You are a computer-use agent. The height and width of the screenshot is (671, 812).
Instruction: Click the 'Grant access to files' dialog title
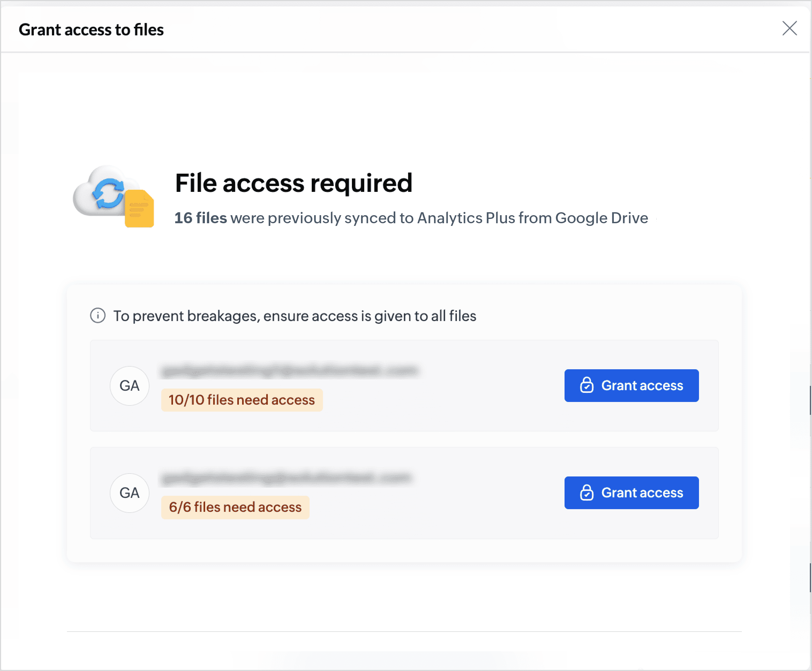(91, 30)
